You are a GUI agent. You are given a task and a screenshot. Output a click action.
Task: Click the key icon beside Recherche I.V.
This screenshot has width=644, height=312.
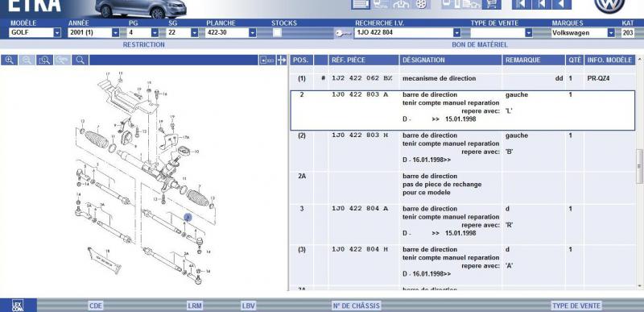pyautogui.click(x=344, y=33)
